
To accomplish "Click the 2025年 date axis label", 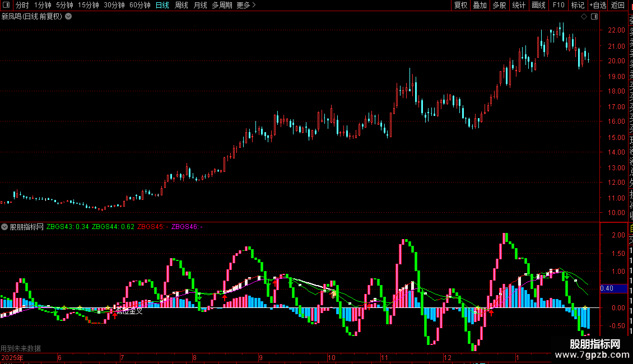I will [x=12, y=358].
